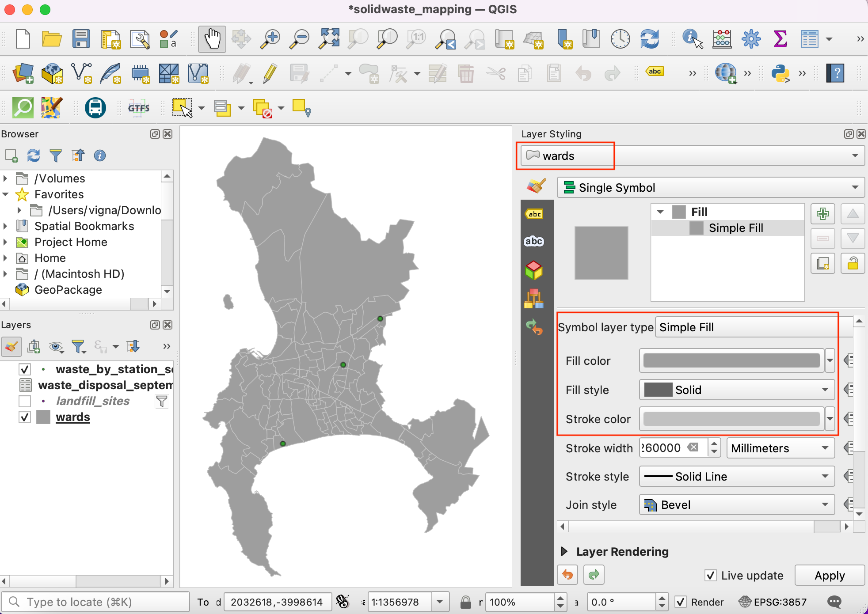868x614 pixels.
Task: Click the green add symbol layer button
Action: [822, 214]
